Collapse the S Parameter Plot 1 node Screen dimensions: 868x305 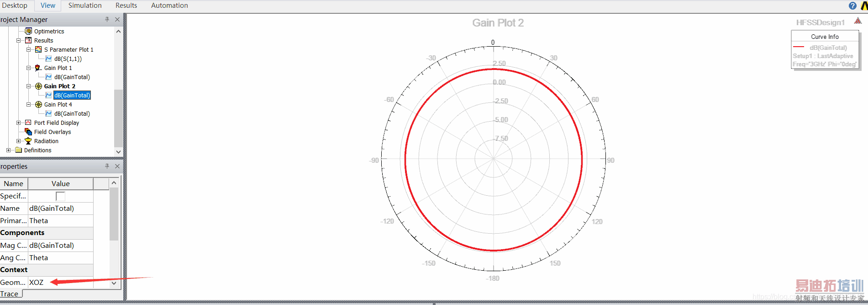29,49
